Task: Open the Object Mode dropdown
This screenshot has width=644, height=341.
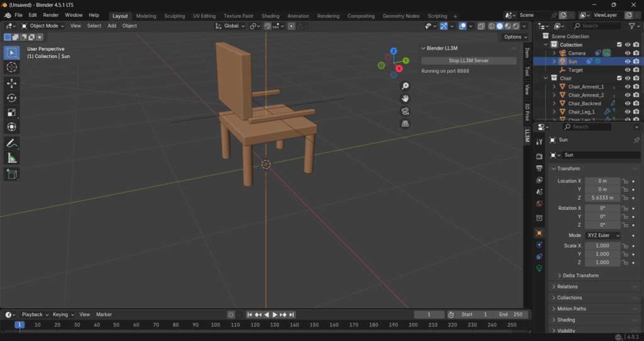Action: tap(43, 26)
